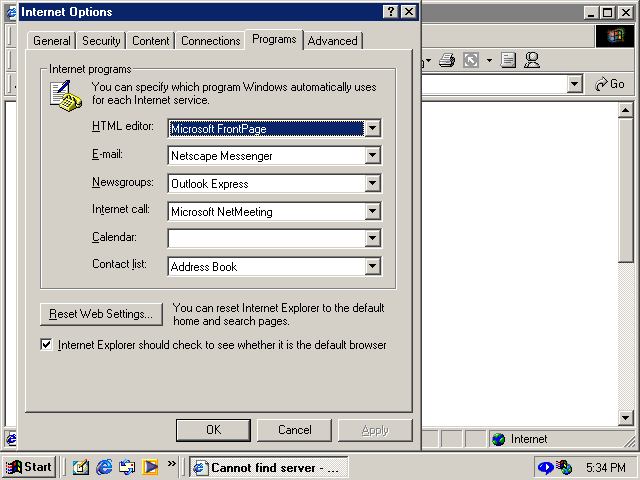
Task: Expand the Calendar program dropdown
Action: [x=372, y=238]
